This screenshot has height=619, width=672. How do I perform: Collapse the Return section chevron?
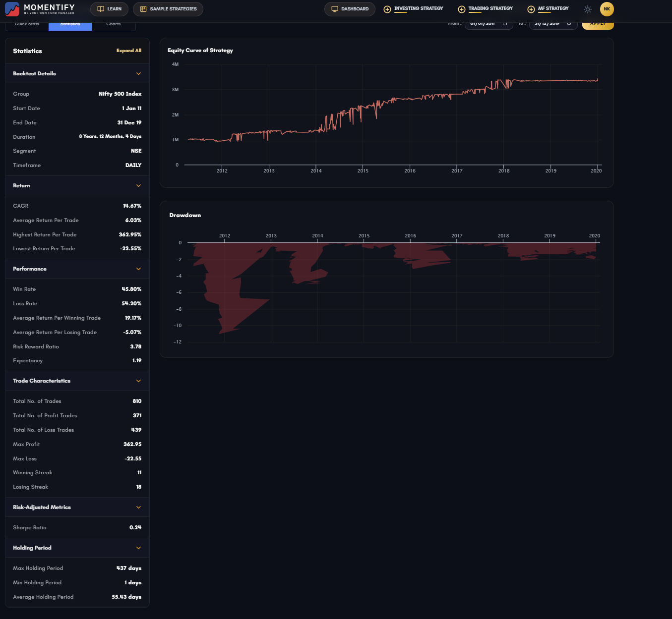(138, 186)
